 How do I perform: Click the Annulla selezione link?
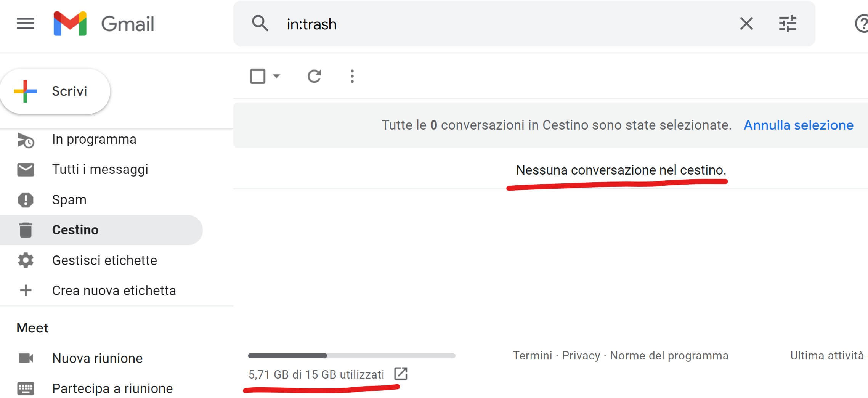click(798, 125)
